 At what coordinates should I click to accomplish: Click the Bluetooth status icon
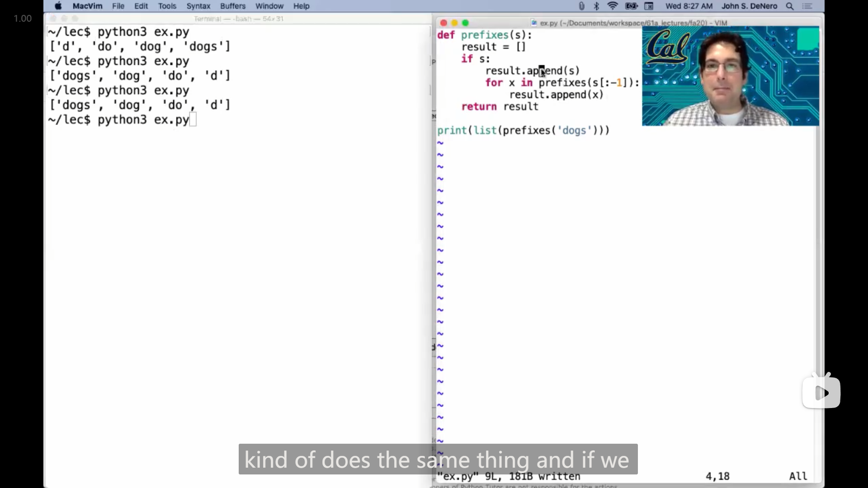click(596, 6)
